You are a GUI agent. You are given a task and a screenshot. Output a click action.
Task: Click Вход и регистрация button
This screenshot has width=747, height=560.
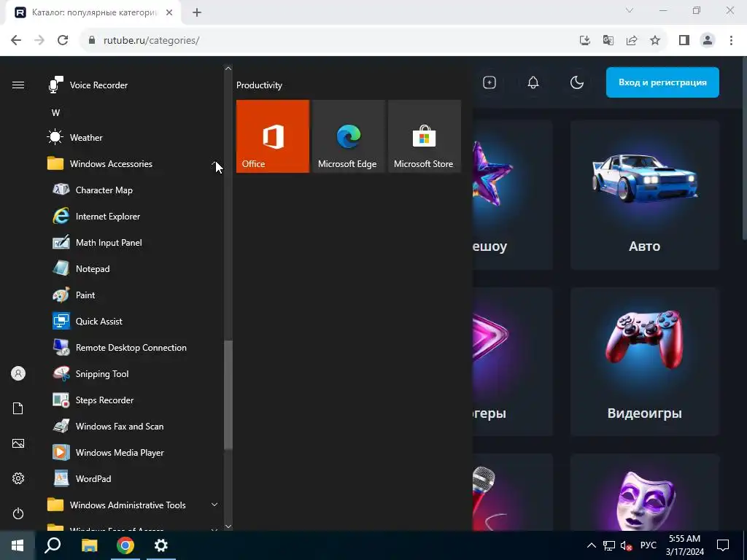tap(662, 82)
